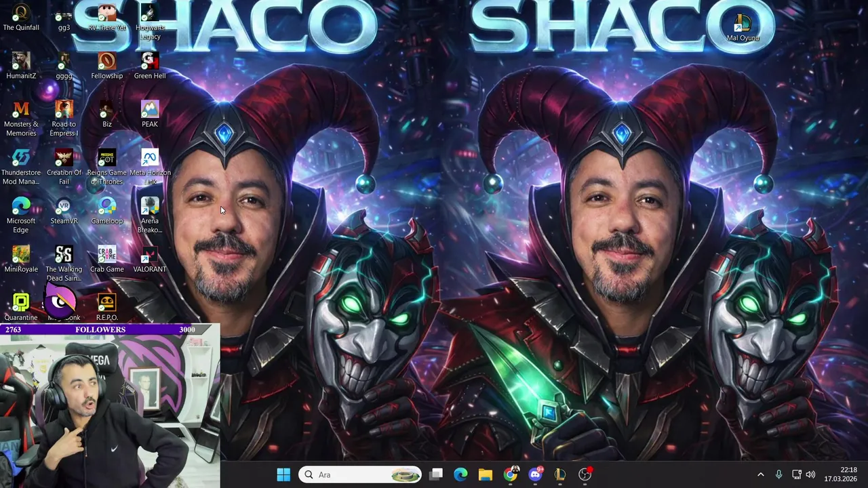Open Edge from the taskbar

[x=460, y=474]
